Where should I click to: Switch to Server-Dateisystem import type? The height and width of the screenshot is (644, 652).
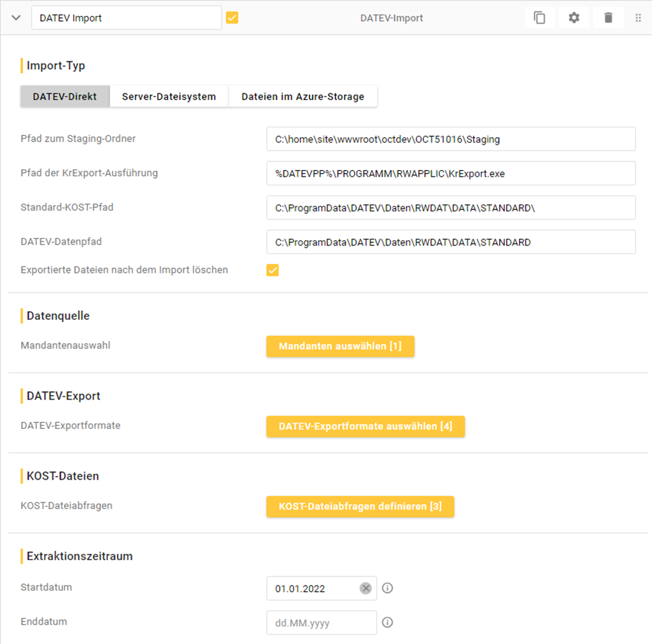[x=169, y=97]
